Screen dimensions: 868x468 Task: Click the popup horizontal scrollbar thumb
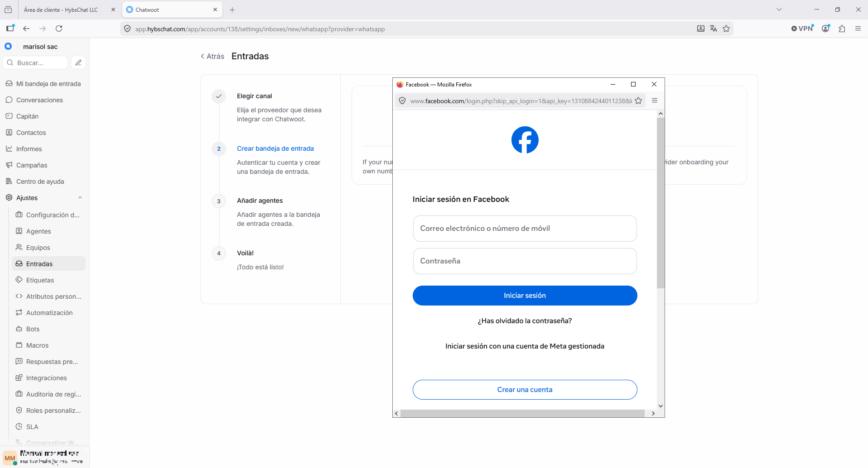click(522, 413)
